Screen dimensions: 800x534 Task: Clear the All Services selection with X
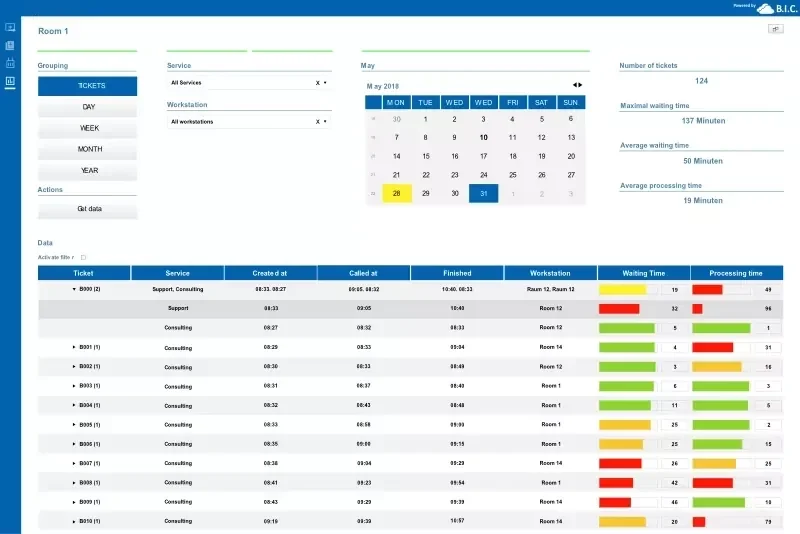317,83
